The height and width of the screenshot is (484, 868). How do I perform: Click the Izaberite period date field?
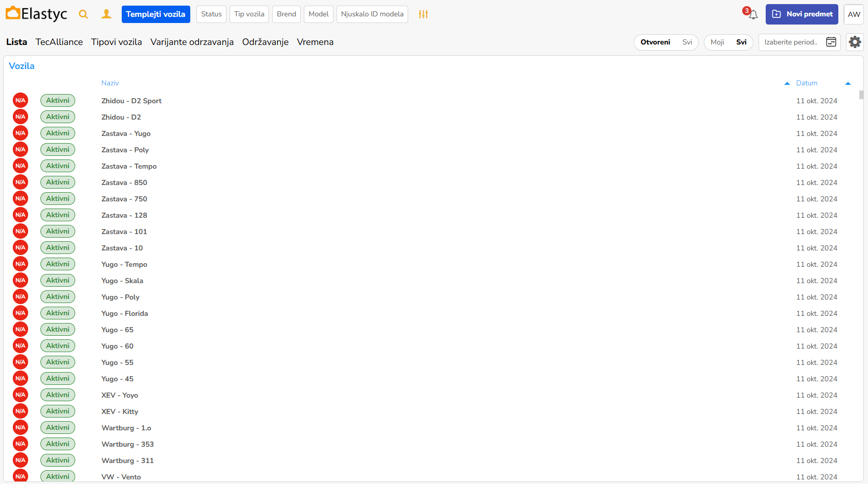(x=799, y=42)
